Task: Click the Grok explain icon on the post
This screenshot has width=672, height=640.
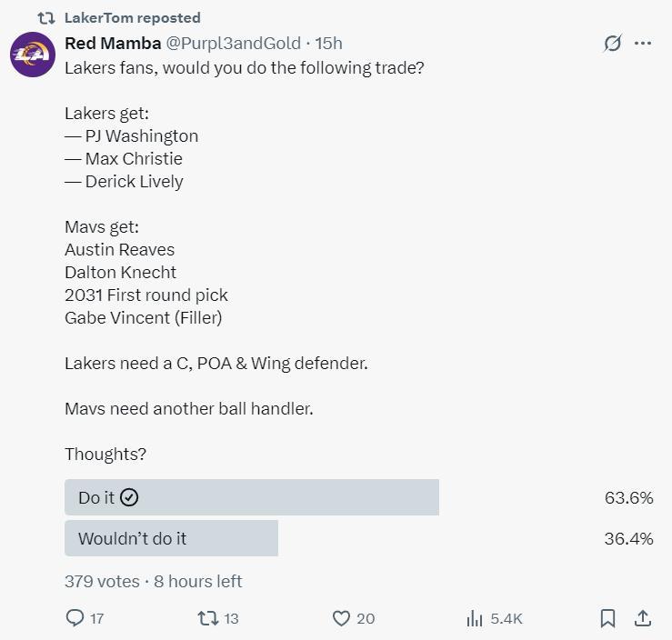Action: click(613, 44)
